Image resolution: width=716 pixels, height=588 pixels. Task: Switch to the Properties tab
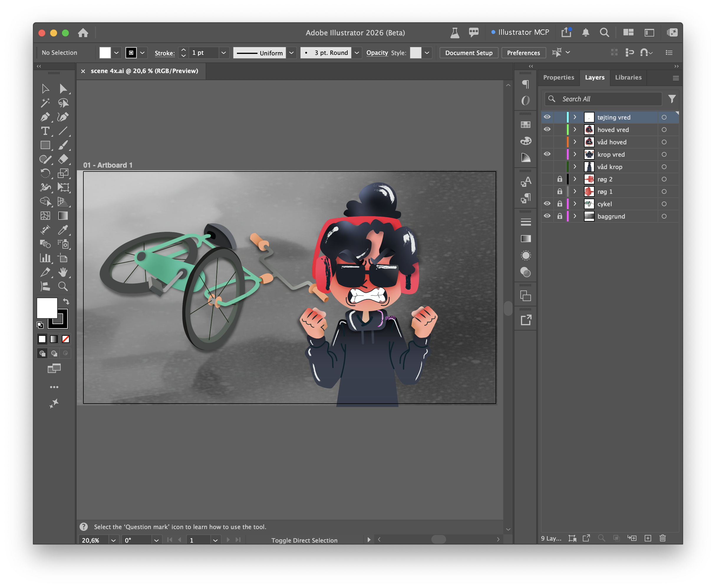559,77
